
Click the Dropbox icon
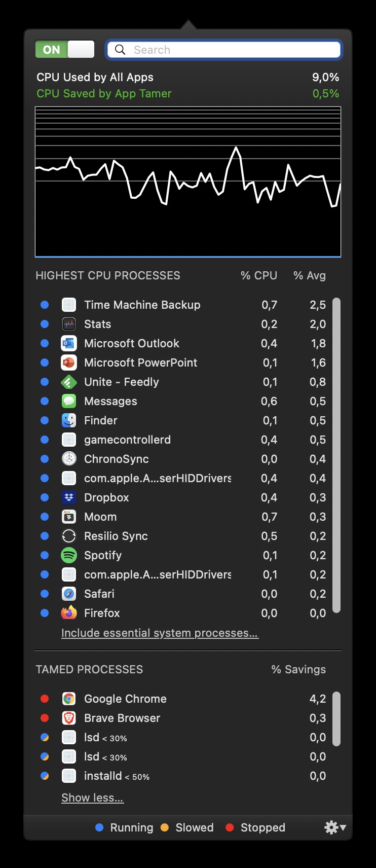(x=69, y=497)
